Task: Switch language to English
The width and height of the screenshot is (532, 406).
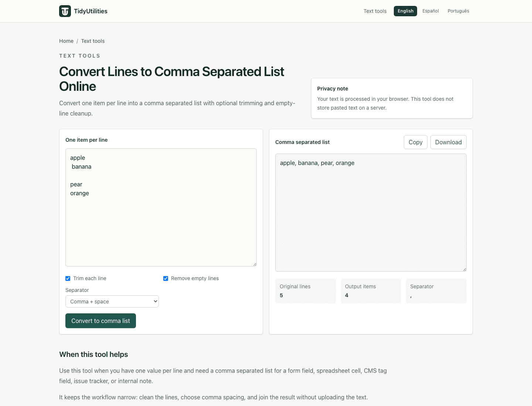Action: (x=405, y=11)
